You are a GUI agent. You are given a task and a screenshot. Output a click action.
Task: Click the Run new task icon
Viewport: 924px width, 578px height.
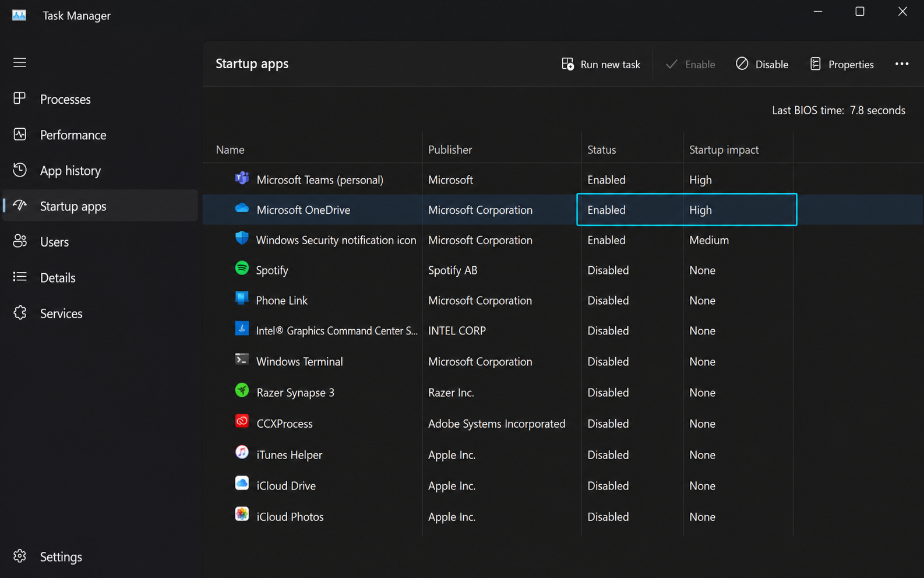tap(567, 64)
